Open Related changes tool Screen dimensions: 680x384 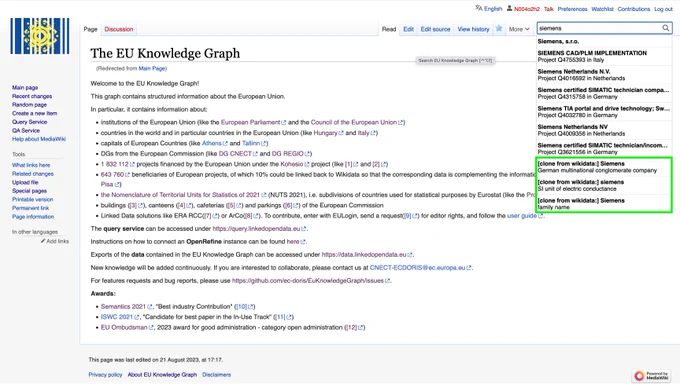tap(33, 174)
